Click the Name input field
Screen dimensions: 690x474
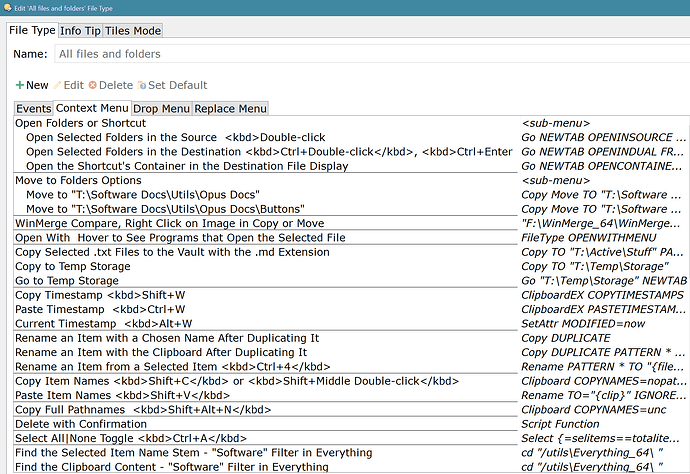tap(372, 54)
